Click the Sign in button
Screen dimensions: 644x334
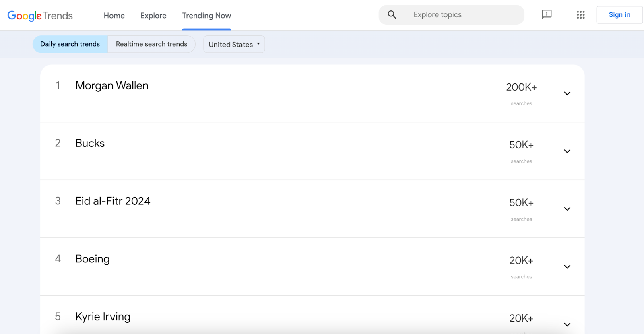[619, 15]
